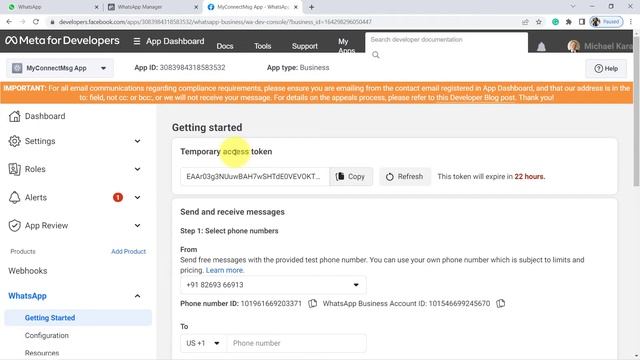Open My Apps in the header
Viewport: 640px width, 360px height.
pos(346,46)
